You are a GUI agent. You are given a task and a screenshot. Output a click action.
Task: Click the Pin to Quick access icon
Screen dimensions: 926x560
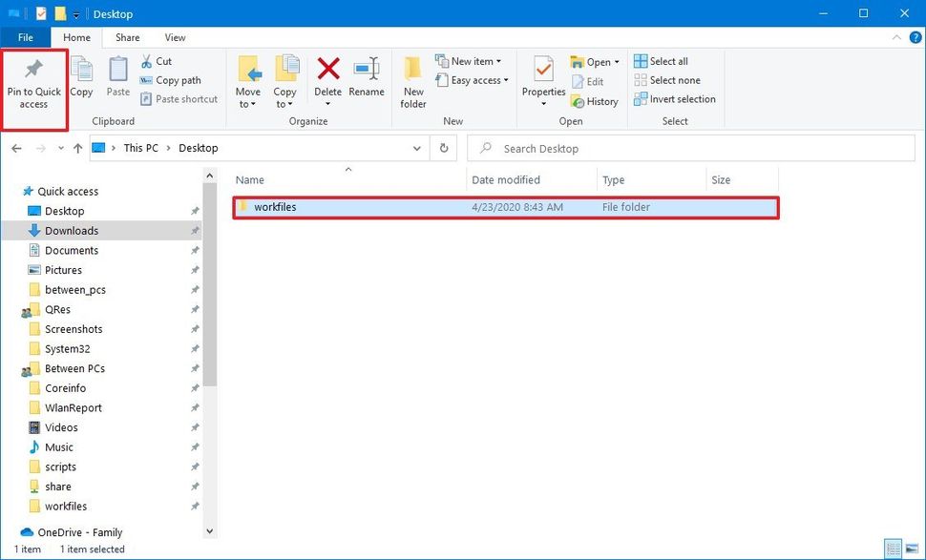pyautogui.click(x=33, y=81)
